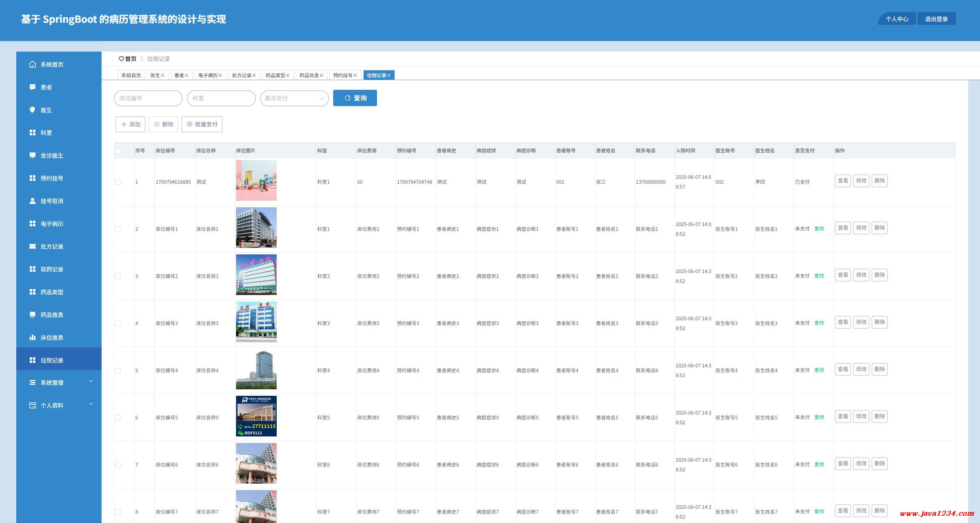Click the chat icon next to 患者
The width and height of the screenshot is (980, 523).
33,87
